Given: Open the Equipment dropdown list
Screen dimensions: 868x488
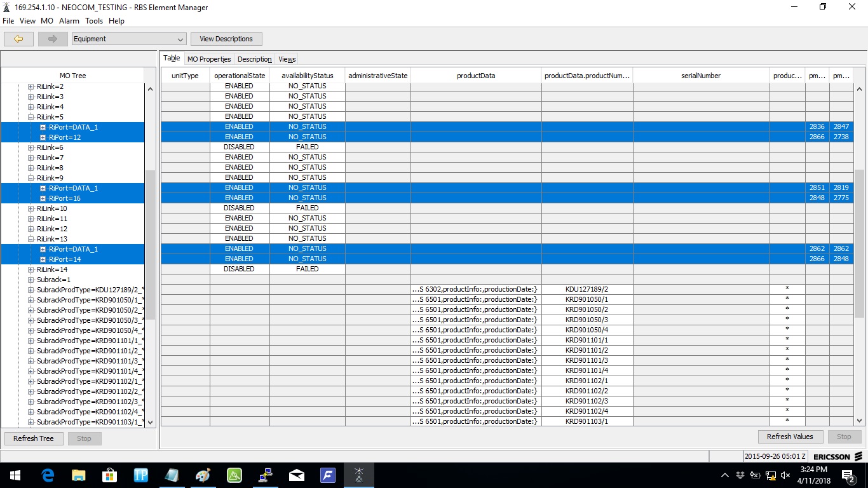Looking at the screenshot, I should [129, 39].
